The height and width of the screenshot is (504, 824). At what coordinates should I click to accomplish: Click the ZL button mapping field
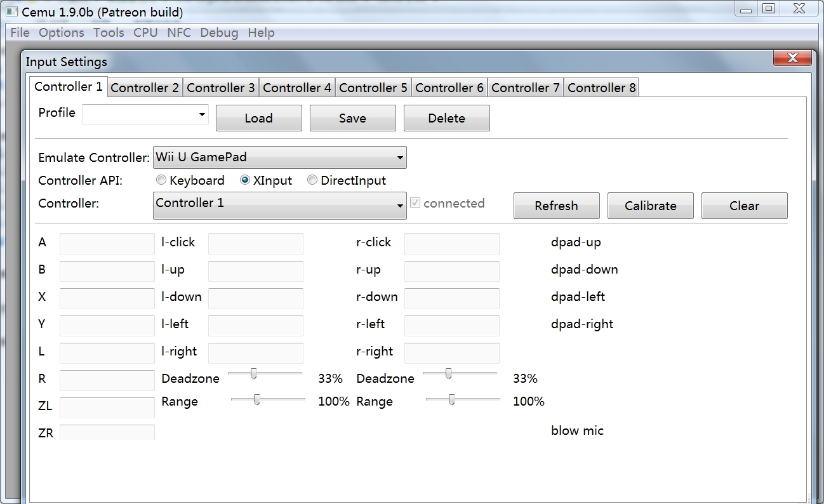[107, 408]
